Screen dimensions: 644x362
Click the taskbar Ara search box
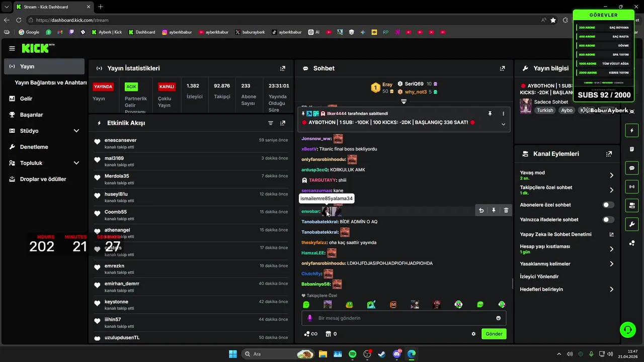[x=278, y=354]
